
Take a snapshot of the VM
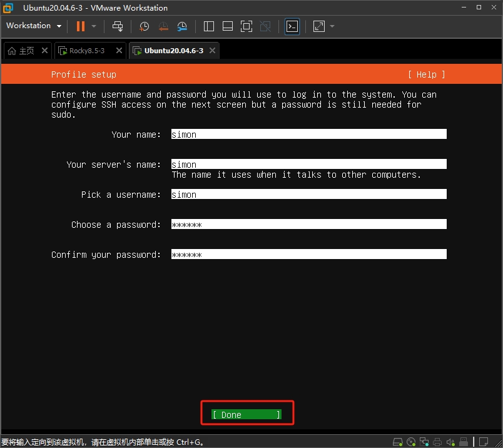145,26
